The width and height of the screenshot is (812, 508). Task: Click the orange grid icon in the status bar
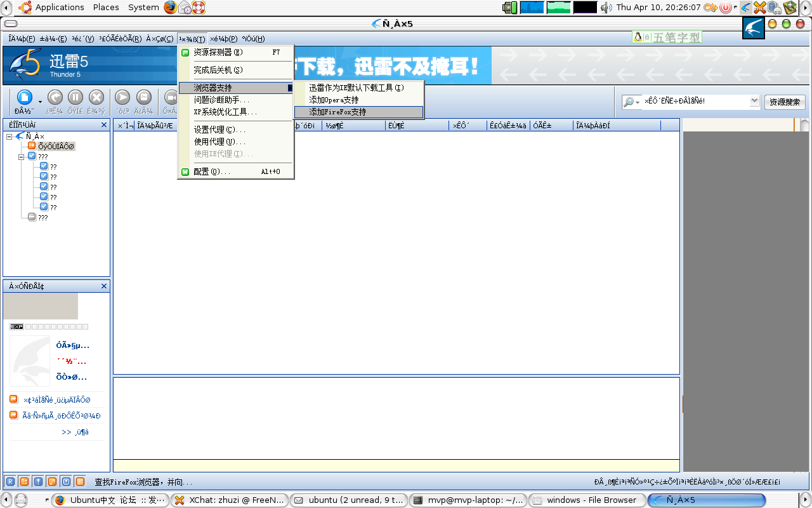pos(23,481)
